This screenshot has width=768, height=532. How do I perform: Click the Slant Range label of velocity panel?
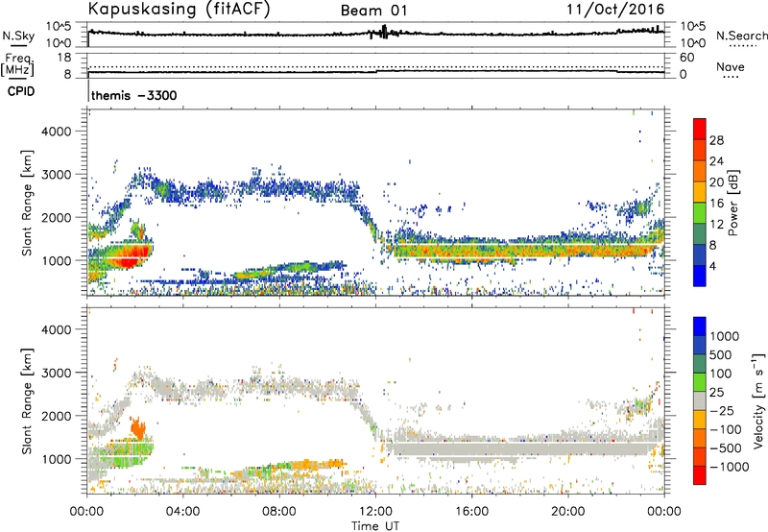[27, 400]
